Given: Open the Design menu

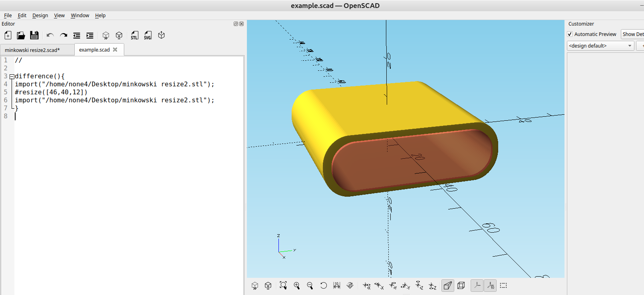Looking at the screenshot, I should pos(40,16).
